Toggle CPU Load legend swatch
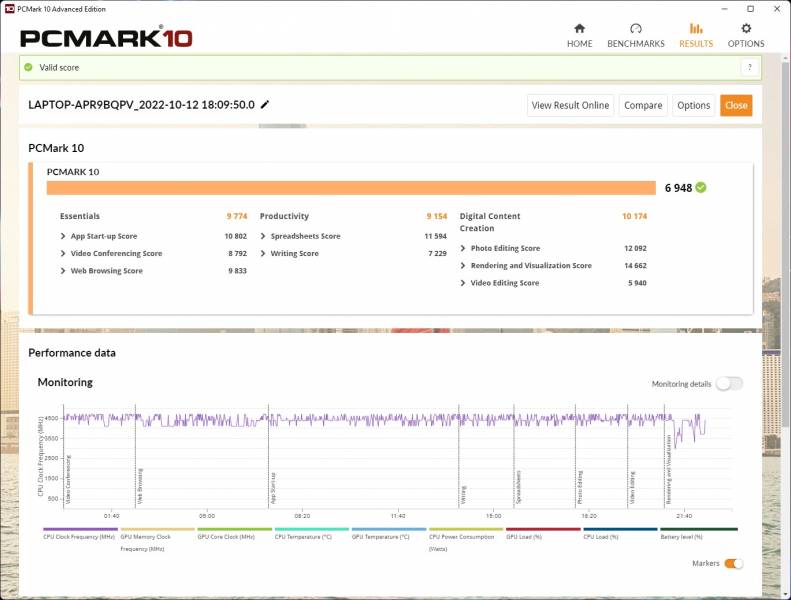Screen dimensions: 791x600 pos(620,529)
